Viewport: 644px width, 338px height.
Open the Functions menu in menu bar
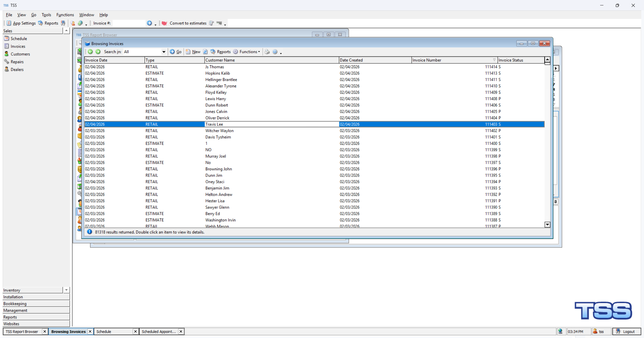click(65, 15)
